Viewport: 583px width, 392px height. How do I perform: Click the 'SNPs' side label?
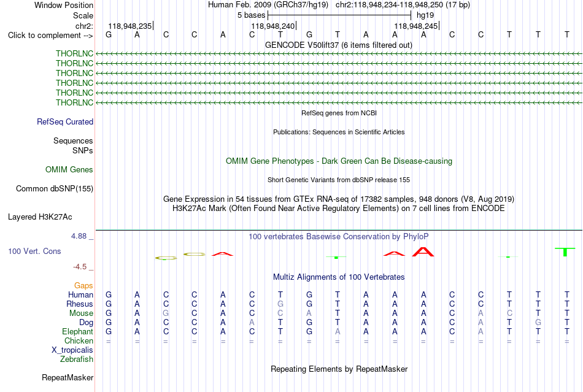[83, 150]
